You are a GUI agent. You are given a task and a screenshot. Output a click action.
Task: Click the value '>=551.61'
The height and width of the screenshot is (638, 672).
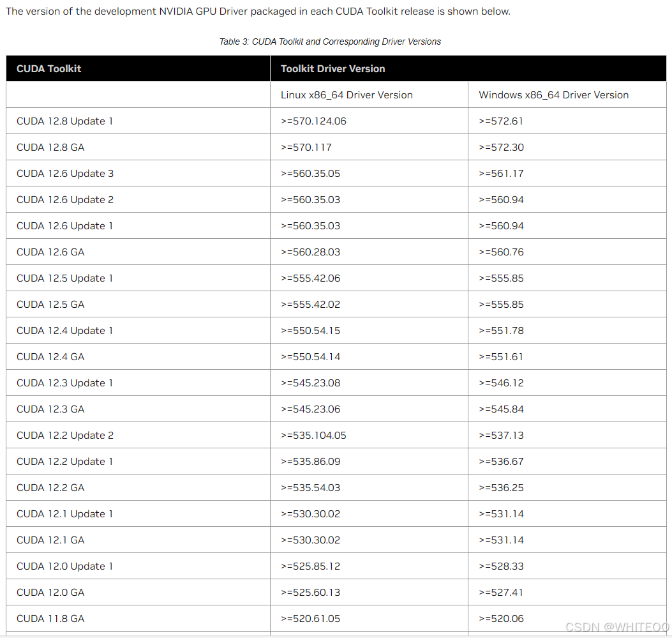click(500, 356)
